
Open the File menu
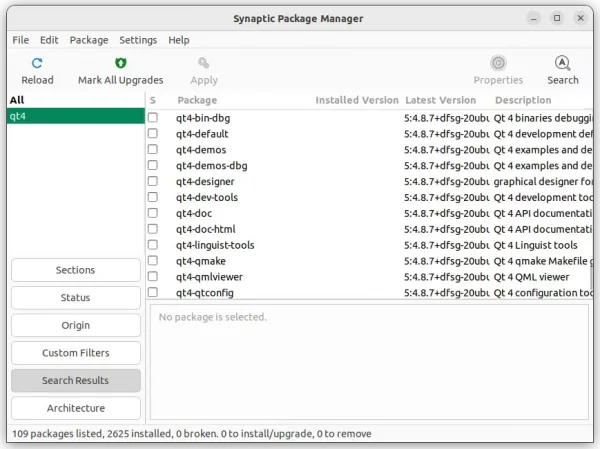coord(21,40)
